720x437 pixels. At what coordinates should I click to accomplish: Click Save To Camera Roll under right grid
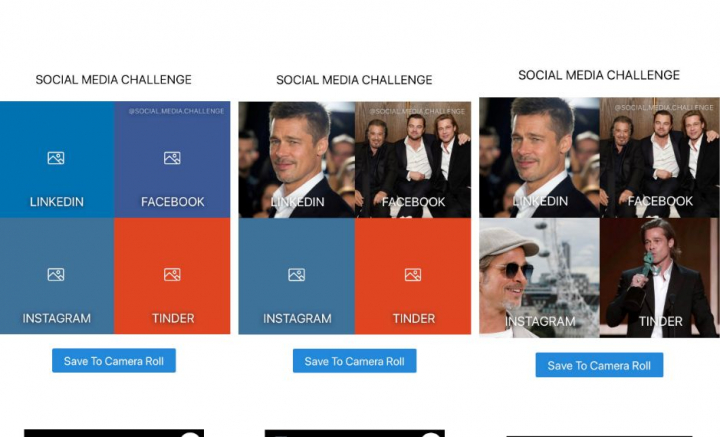tap(599, 365)
